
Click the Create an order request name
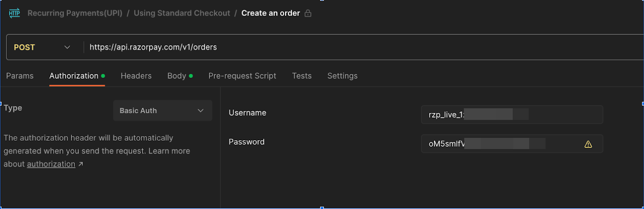click(x=270, y=13)
